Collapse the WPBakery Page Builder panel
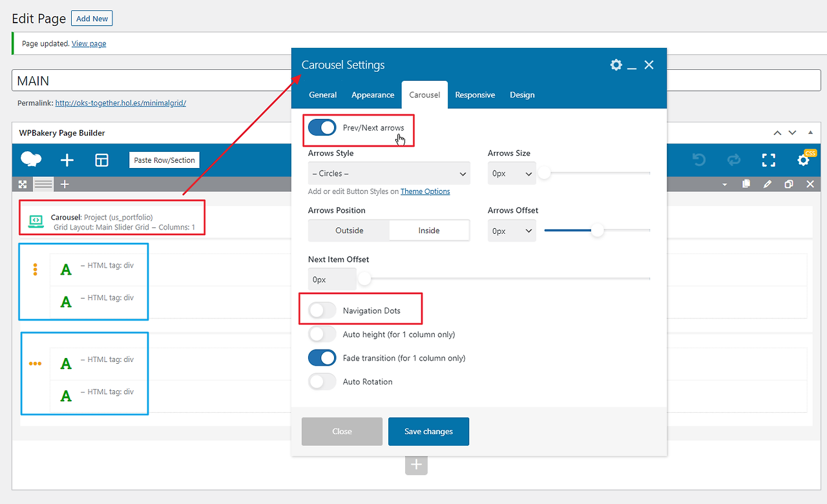 pos(810,132)
